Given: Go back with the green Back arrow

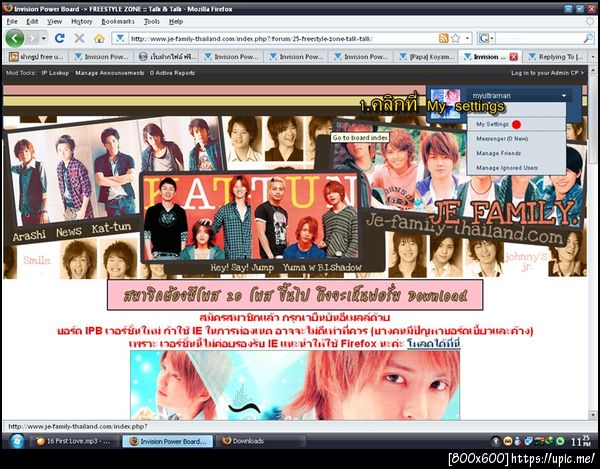Looking at the screenshot, I should pos(15,38).
